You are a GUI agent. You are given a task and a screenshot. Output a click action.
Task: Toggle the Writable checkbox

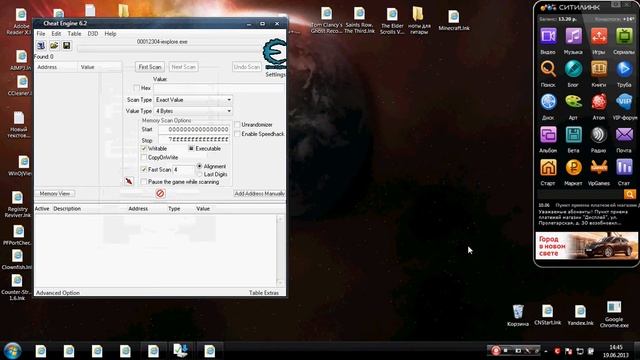pos(144,149)
